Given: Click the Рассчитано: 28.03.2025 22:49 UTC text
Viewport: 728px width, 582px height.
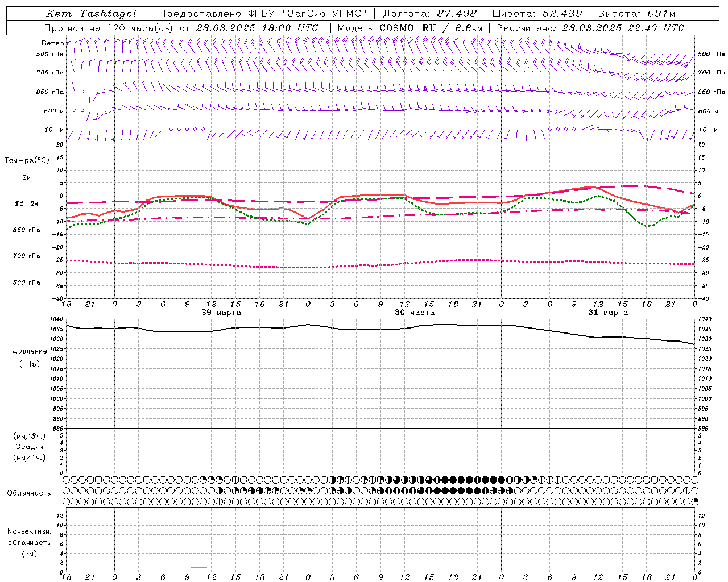Looking at the screenshot, I should click(590, 28).
